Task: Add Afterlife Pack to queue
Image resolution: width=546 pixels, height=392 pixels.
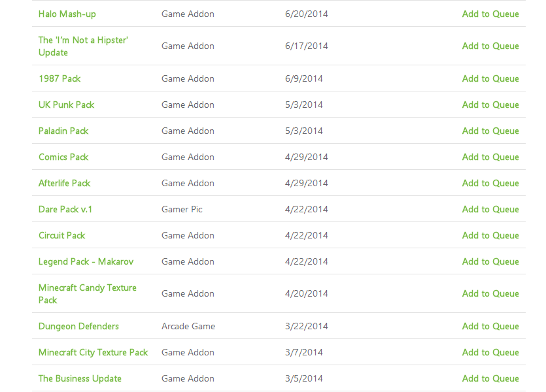Action: pos(490,183)
